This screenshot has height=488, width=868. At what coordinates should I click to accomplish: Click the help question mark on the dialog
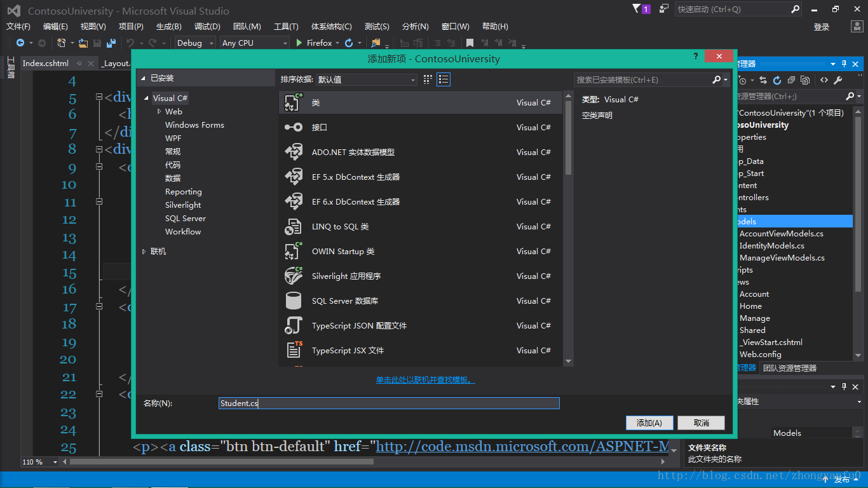(695, 57)
